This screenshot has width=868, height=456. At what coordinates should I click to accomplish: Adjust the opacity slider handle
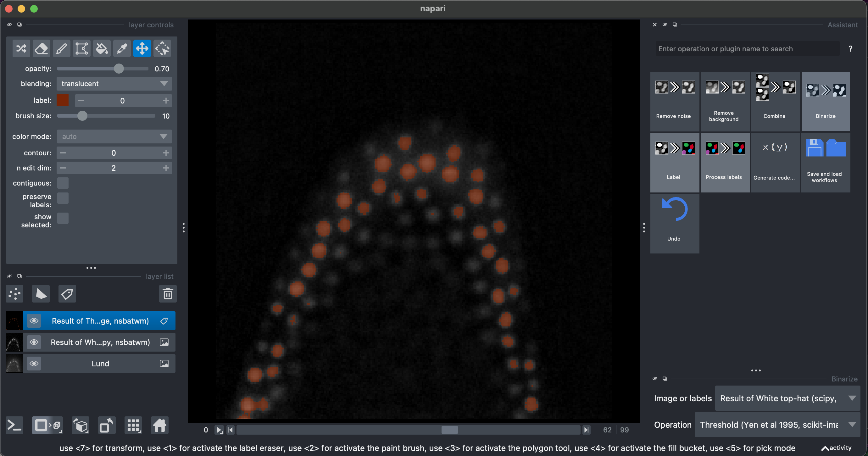119,69
